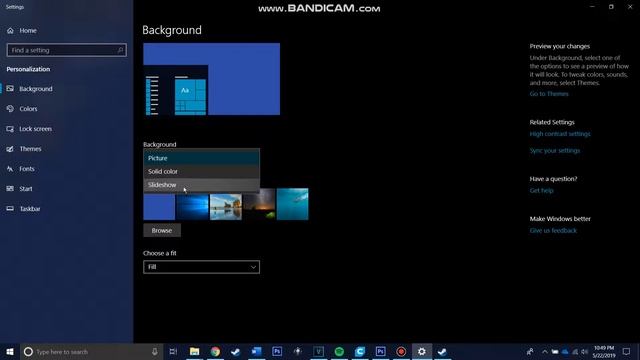Open the Start personalization page
This screenshot has height=360, width=640.
click(x=26, y=189)
